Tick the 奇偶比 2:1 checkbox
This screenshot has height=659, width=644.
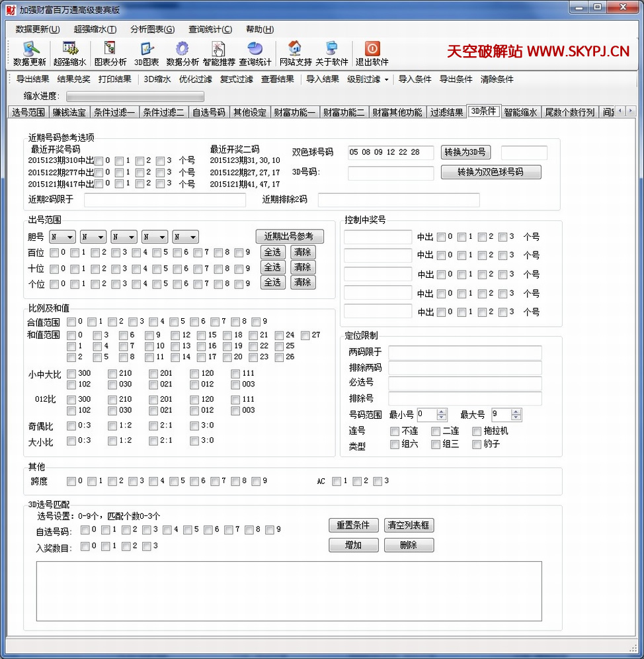coord(153,425)
